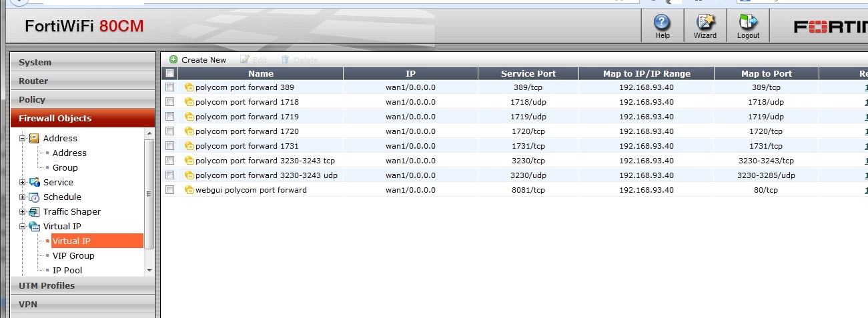Collapse the Virtual IP tree node
This screenshot has width=868, height=318.
click(23, 227)
